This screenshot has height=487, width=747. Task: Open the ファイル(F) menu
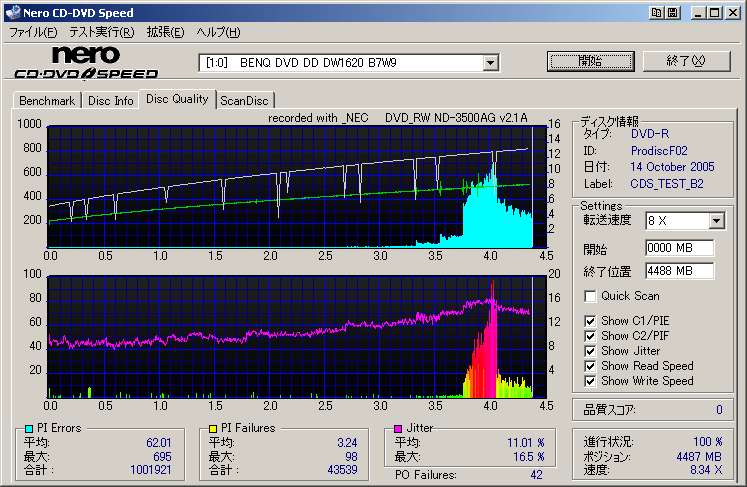(x=33, y=32)
